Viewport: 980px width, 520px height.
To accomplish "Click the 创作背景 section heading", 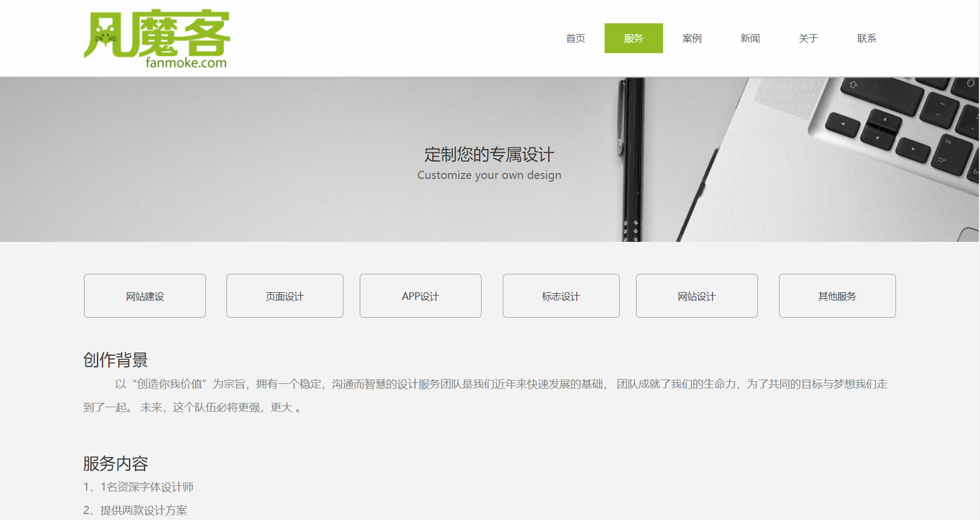I will (x=115, y=359).
